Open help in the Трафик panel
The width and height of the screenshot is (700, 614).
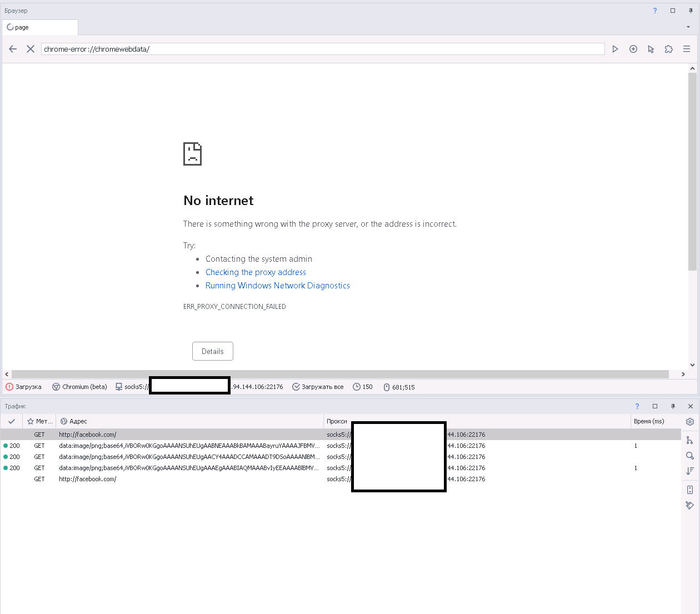(x=637, y=406)
